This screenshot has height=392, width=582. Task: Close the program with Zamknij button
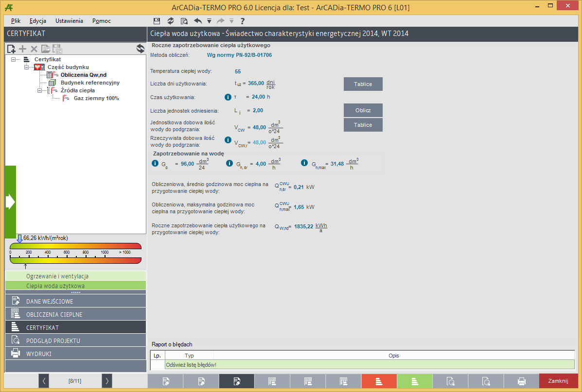pyautogui.click(x=558, y=381)
